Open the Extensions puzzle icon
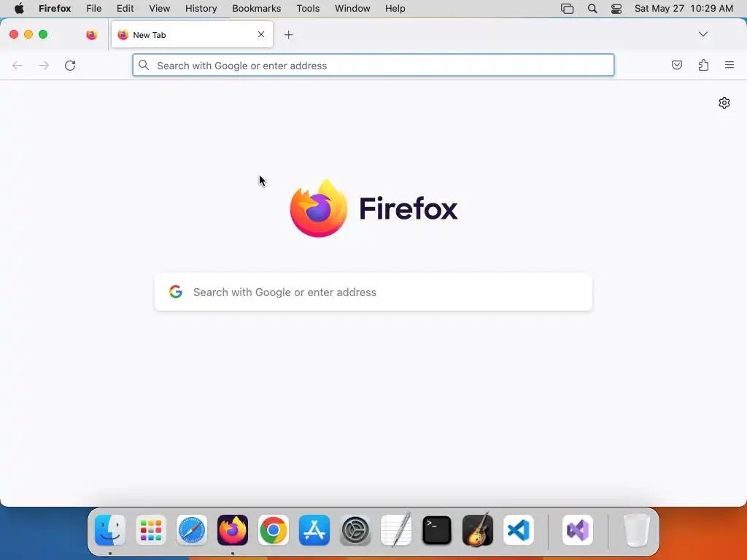747x560 pixels. click(x=703, y=65)
